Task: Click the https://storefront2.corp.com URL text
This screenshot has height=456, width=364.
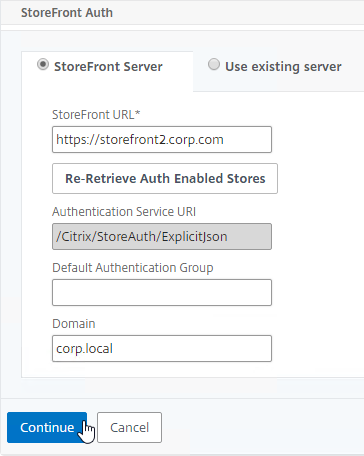Action: [x=140, y=139]
